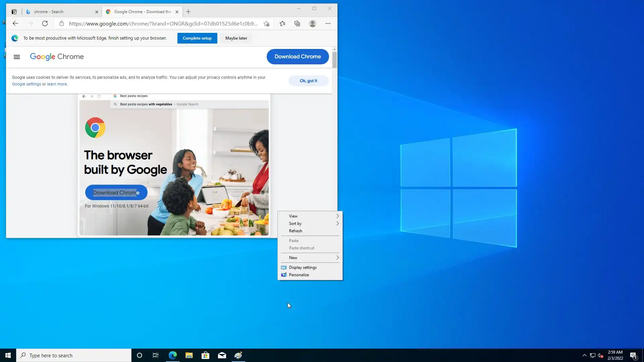Click the Edge refresh page icon

tap(45, 23)
